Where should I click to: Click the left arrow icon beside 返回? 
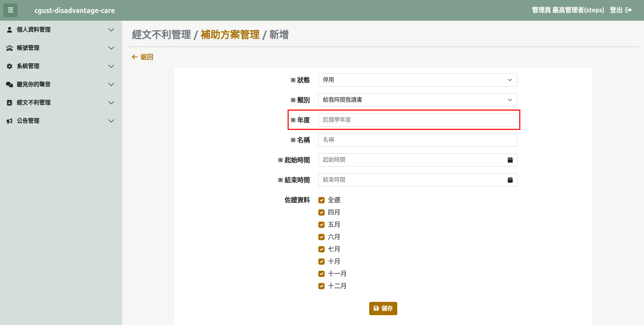[x=134, y=57]
